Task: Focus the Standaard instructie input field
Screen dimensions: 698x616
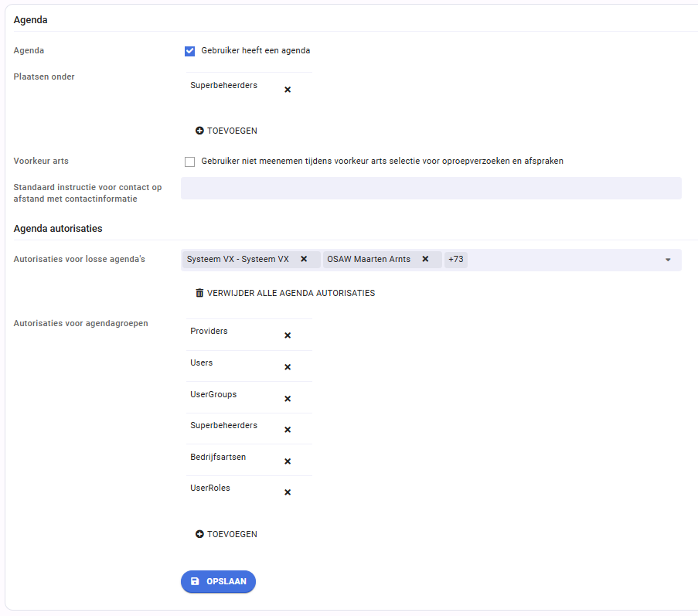Action: (431, 189)
